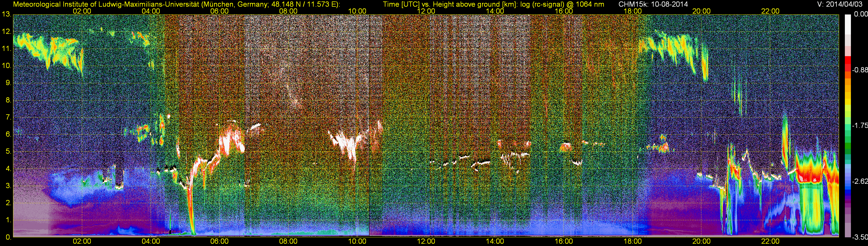Click 18:00 on the upper time axis
The image size is (868, 246).
pyautogui.click(x=632, y=11)
